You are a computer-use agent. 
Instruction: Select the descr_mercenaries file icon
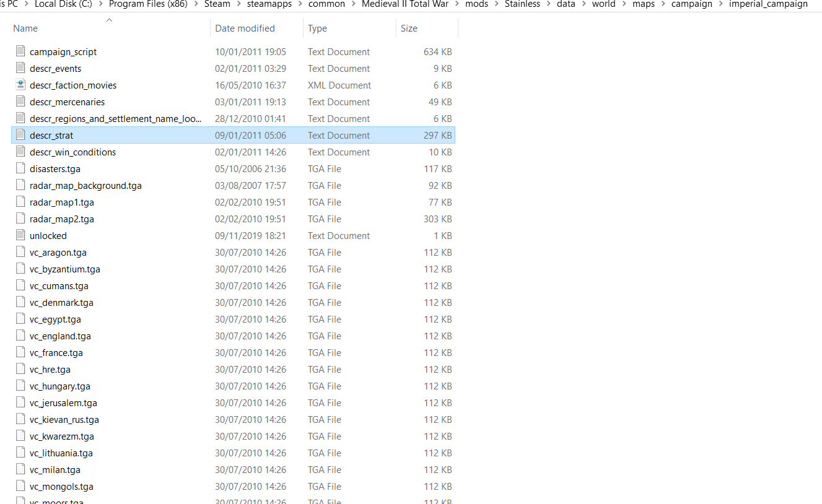click(x=20, y=102)
